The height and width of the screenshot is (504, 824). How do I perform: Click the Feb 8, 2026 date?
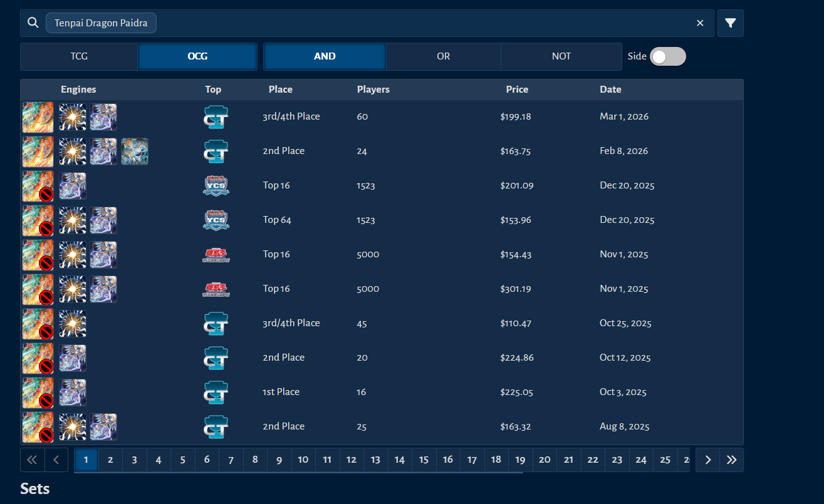click(x=624, y=152)
